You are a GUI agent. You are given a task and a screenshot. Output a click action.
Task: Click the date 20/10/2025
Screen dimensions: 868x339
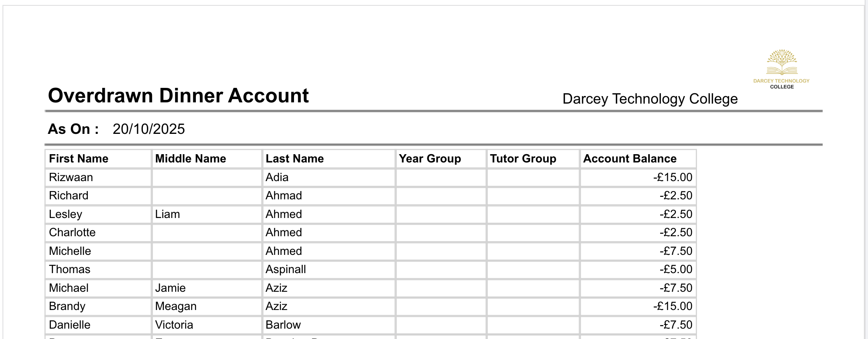pyautogui.click(x=149, y=129)
